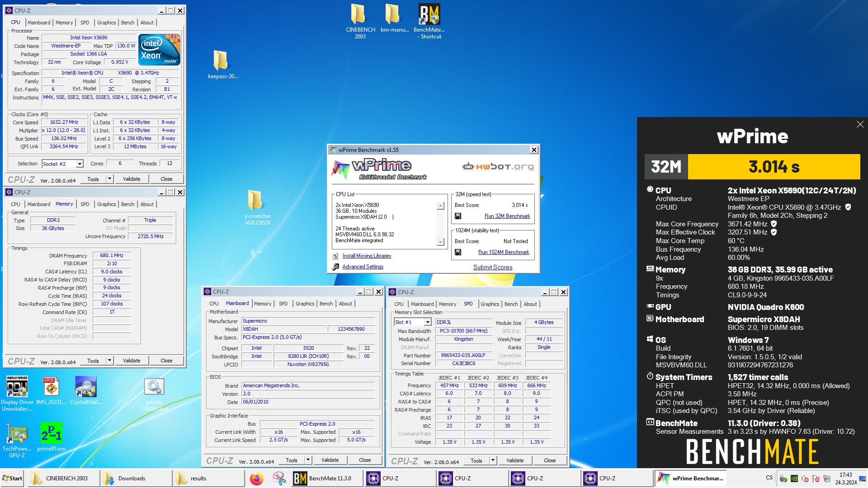
Task: Select the prime95.exe desktop icon
Action: coord(51,436)
